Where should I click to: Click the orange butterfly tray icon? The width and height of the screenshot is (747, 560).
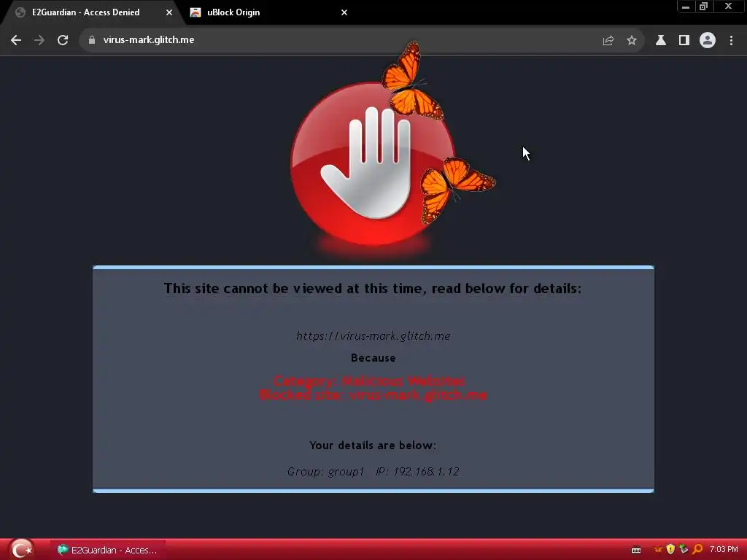coord(659,550)
